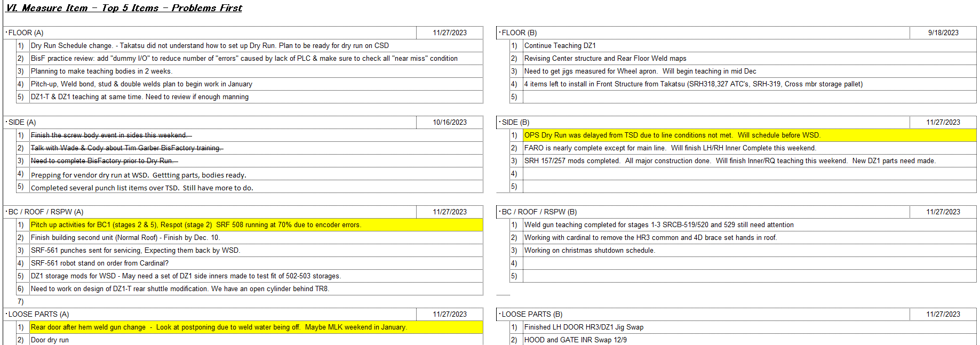Viewport: 980px width, 345px height.
Task: Select the 'HOOD and GATE INR Swap 12/9' cell
Action: (x=575, y=340)
